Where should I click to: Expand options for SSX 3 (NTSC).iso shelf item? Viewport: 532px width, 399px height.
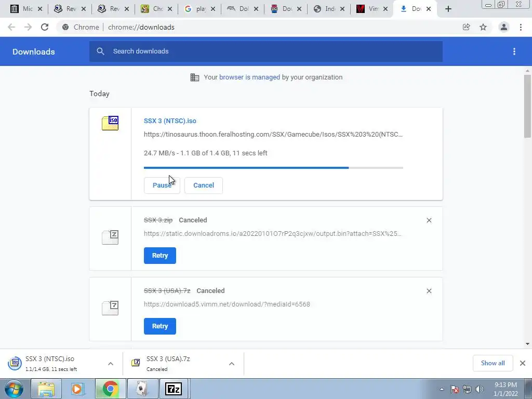click(x=111, y=364)
